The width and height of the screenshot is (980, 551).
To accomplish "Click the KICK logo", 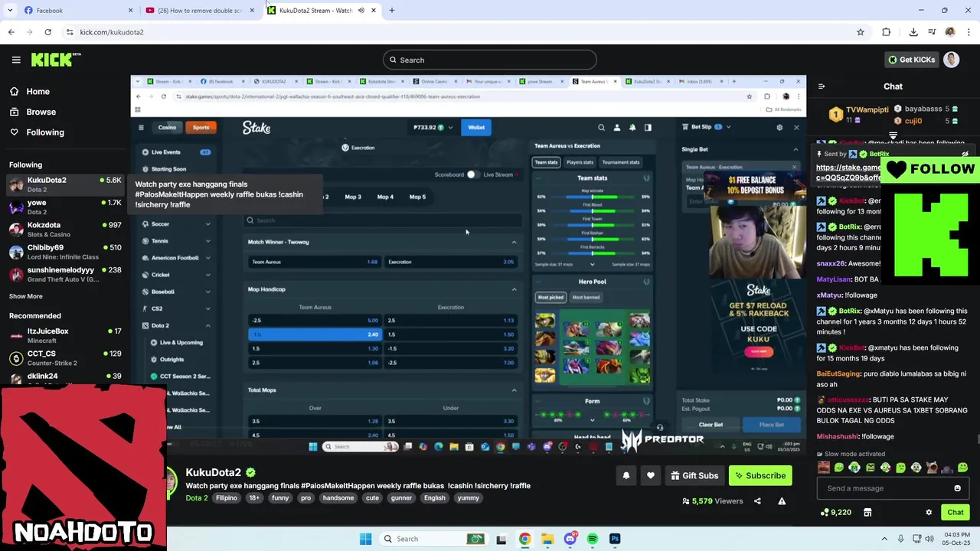I will [56, 60].
